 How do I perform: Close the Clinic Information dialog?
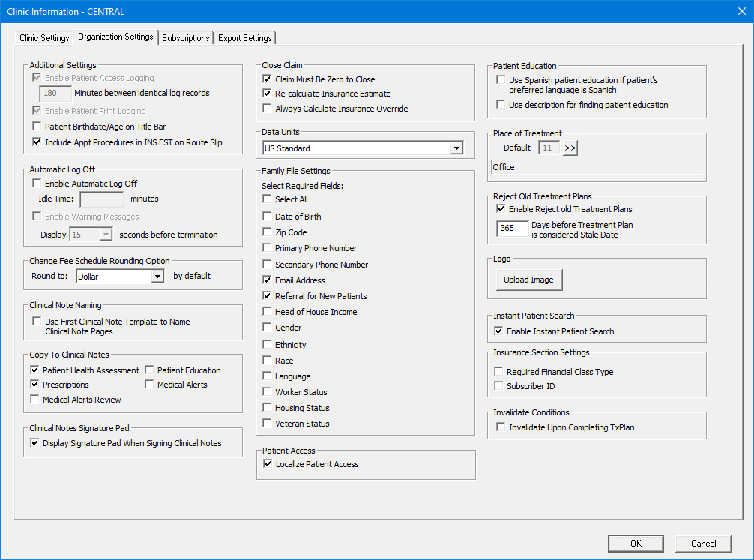point(741,11)
